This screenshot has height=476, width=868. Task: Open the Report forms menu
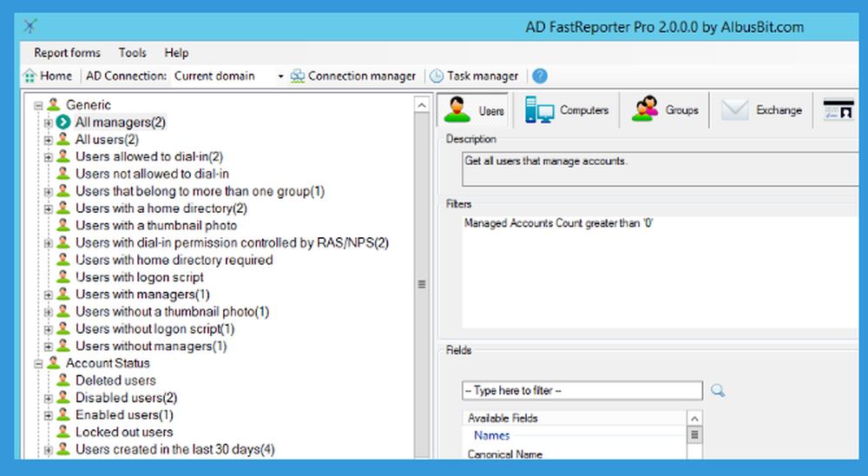(x=67, y=53)
